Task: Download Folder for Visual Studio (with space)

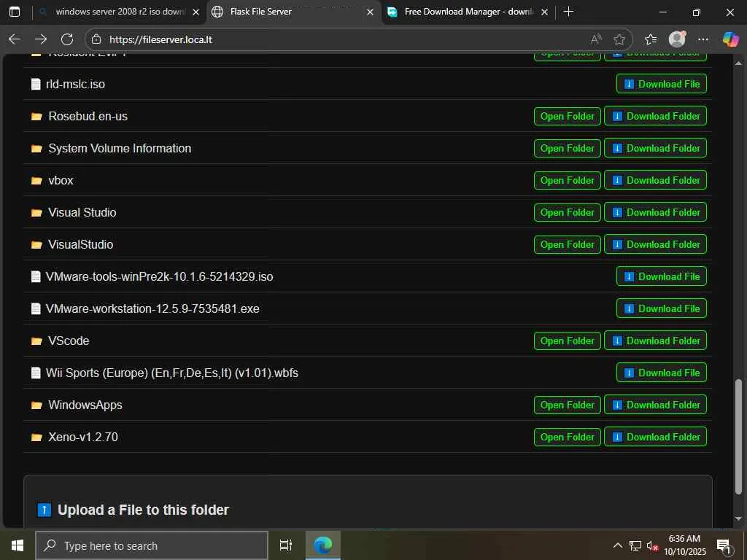Action: (656, 212)
